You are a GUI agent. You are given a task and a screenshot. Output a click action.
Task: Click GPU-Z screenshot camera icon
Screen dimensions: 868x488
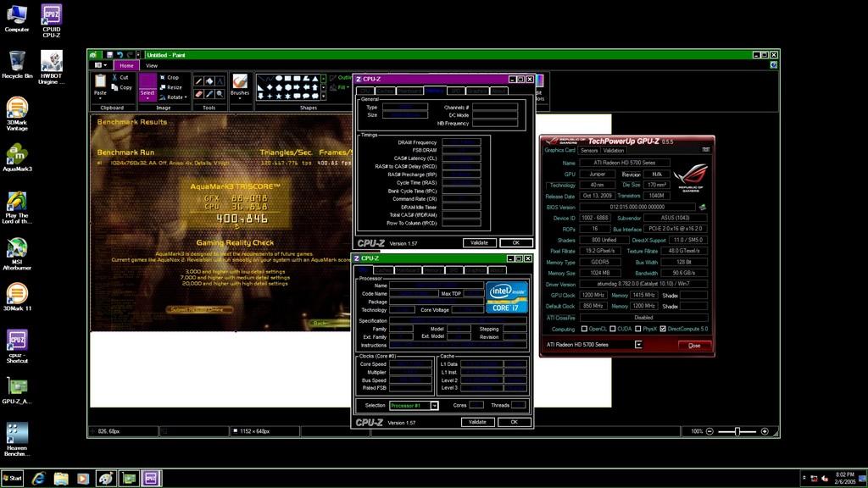pos(706,149)
